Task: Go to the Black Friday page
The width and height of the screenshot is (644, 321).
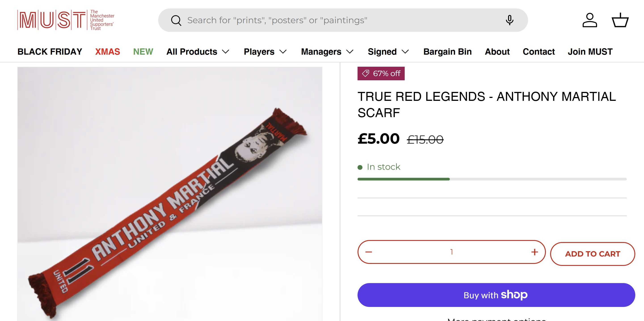Action: [x=50, y=52]
